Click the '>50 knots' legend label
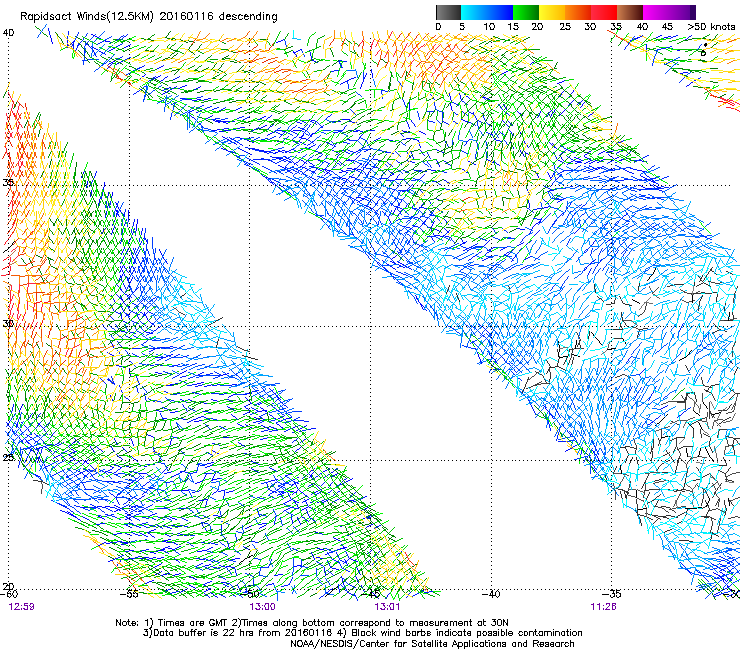Image resolution: width=740 pixels, height=650 pixels. pos(711,27)
